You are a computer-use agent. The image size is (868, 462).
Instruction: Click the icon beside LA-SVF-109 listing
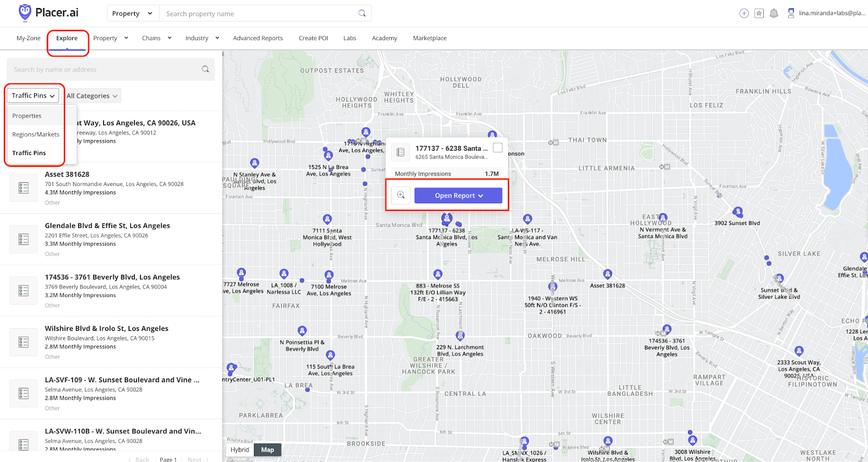pos(23,393)
